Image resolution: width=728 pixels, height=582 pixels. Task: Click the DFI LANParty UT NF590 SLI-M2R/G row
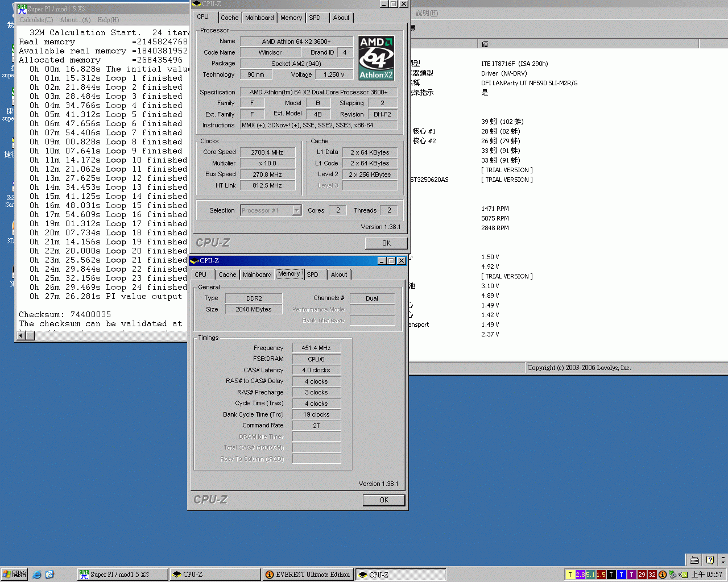[x=529, y=83]
